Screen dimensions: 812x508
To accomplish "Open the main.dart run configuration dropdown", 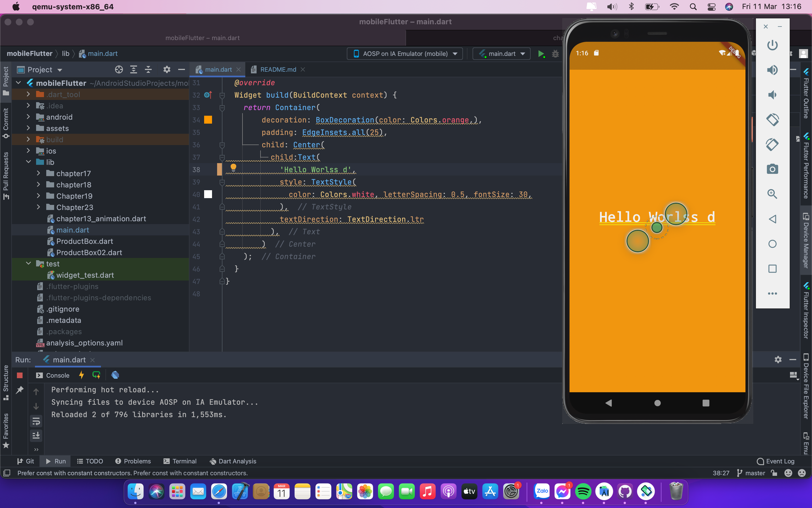I will pos(502,54).
